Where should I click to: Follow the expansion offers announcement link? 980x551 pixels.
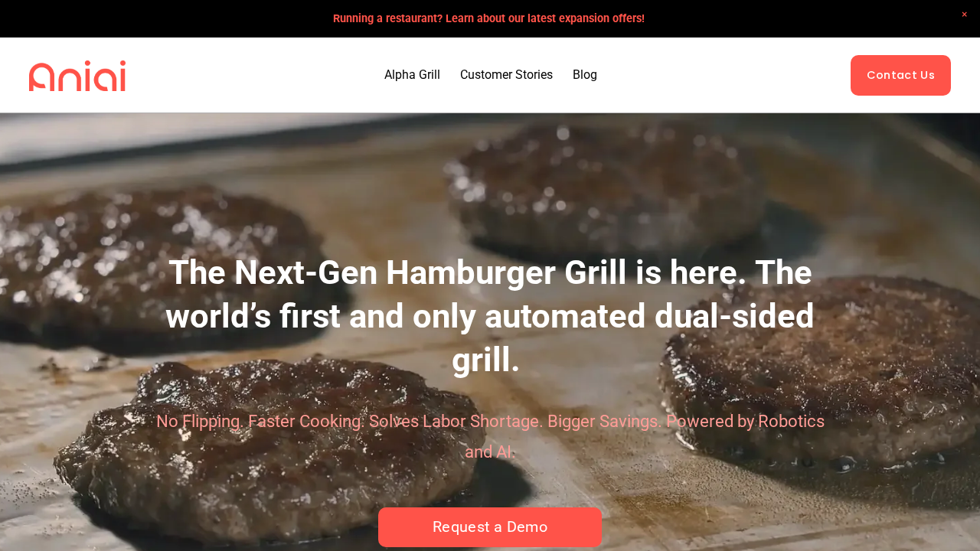488,18
